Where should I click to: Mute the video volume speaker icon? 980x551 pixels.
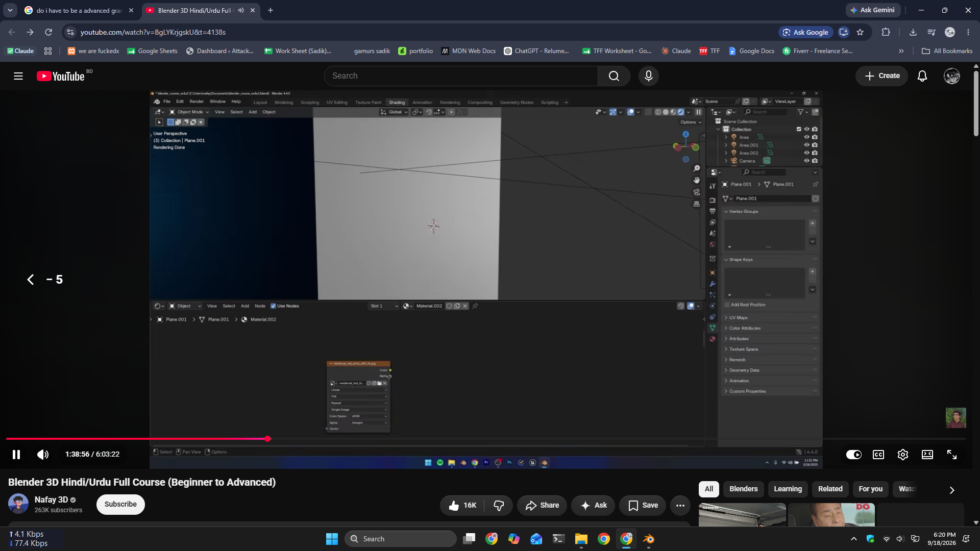[x=43, y=455]
